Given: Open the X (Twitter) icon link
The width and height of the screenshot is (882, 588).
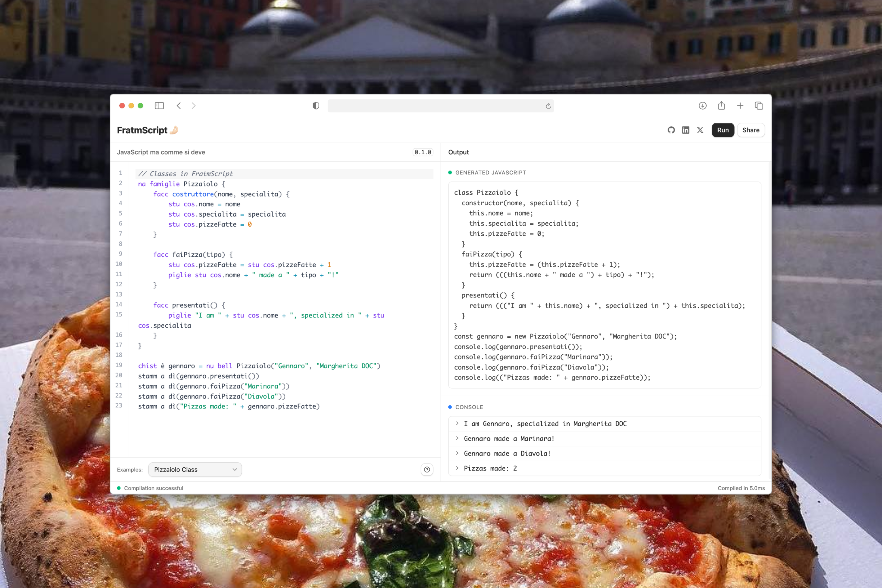Looking at the screenshot, I should [x=700, y=130].
